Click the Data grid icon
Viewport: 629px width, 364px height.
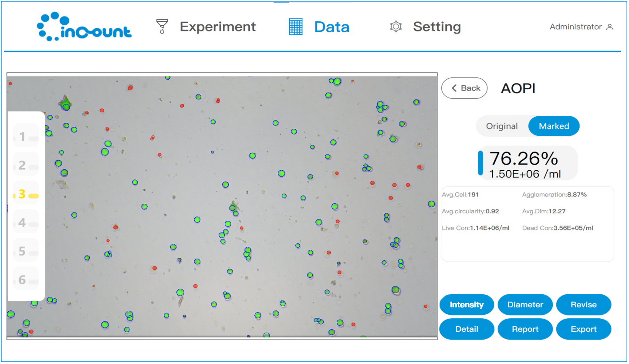point(296,27)
